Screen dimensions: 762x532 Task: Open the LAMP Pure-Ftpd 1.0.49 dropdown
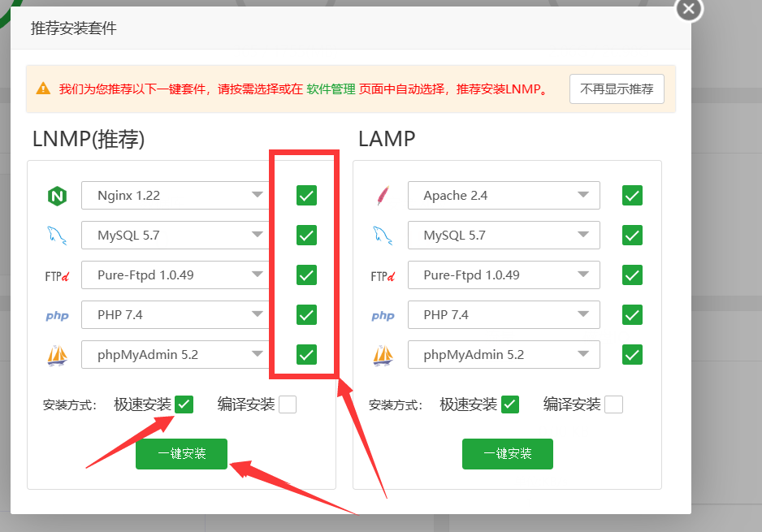coord(504,275)
